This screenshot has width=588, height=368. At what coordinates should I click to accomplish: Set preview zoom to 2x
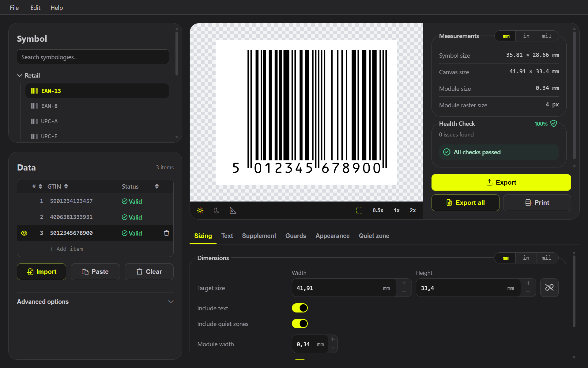pos(413,210)
